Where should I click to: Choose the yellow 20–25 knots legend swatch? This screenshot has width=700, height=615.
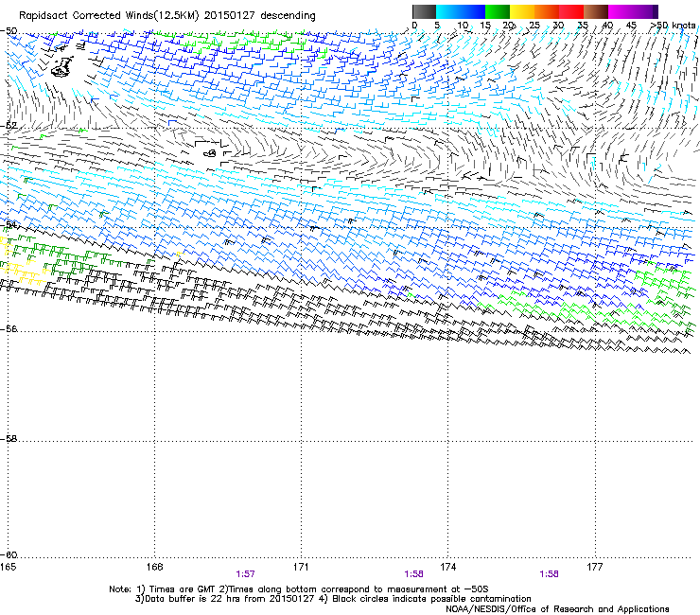click(522, 11)
